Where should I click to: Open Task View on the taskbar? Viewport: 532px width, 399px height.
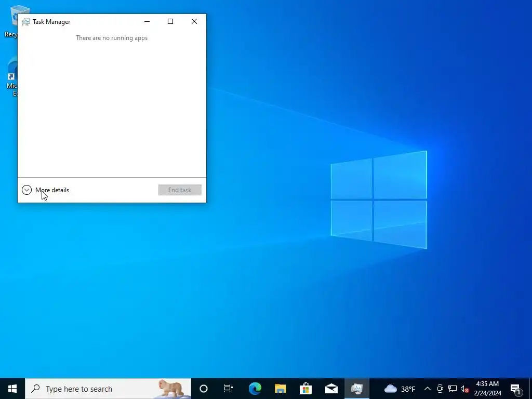pyautogui.click(x=229, y=389)
